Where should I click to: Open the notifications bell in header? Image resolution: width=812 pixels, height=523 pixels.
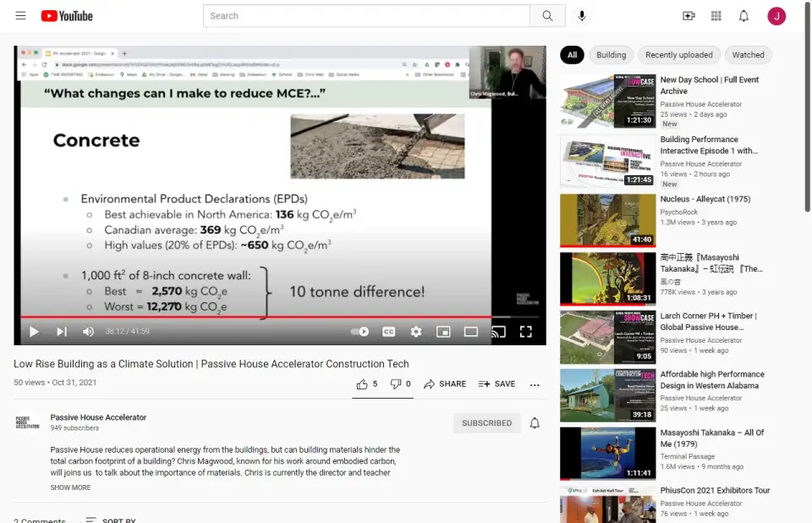[x=743, y=16]
